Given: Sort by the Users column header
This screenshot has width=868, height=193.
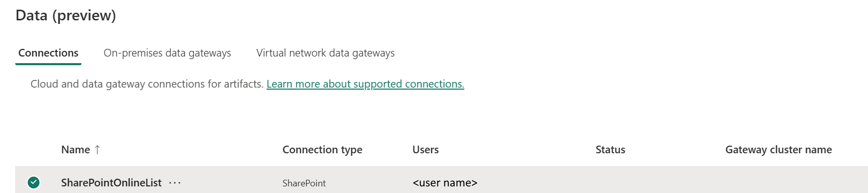Looking at the screenshot, I should (x=426, y=150).
